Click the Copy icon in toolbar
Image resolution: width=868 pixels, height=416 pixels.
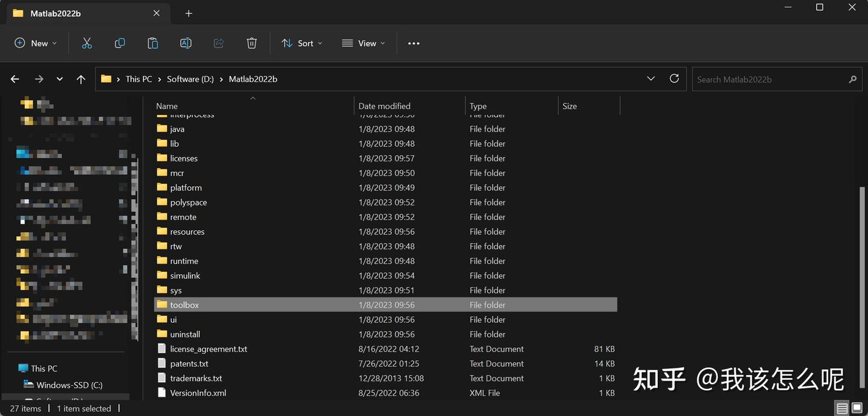[x=120, y=43]
